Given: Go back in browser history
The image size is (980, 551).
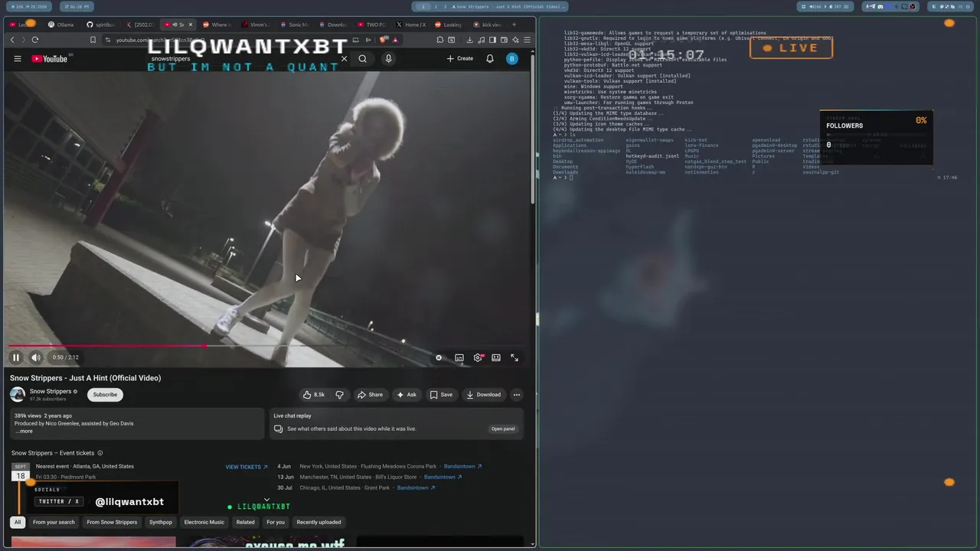Looking at the screenshot, I should pyautogui.click(x=12, y=40).
